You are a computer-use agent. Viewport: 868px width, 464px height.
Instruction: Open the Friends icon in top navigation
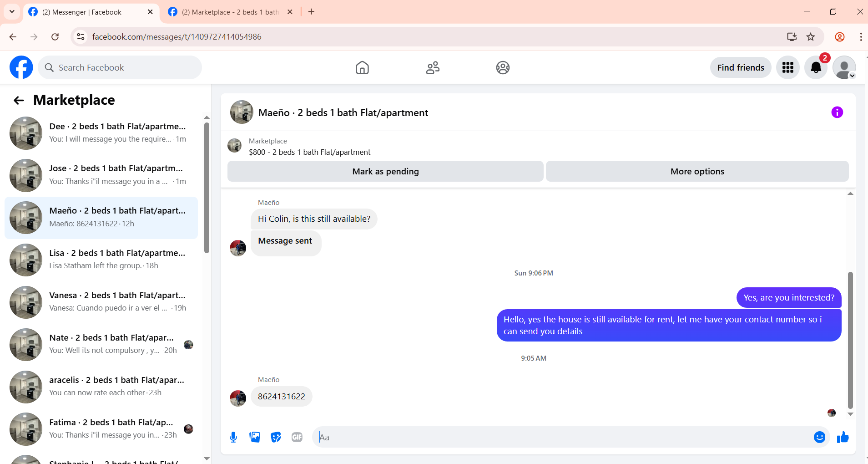pos(433,67)
